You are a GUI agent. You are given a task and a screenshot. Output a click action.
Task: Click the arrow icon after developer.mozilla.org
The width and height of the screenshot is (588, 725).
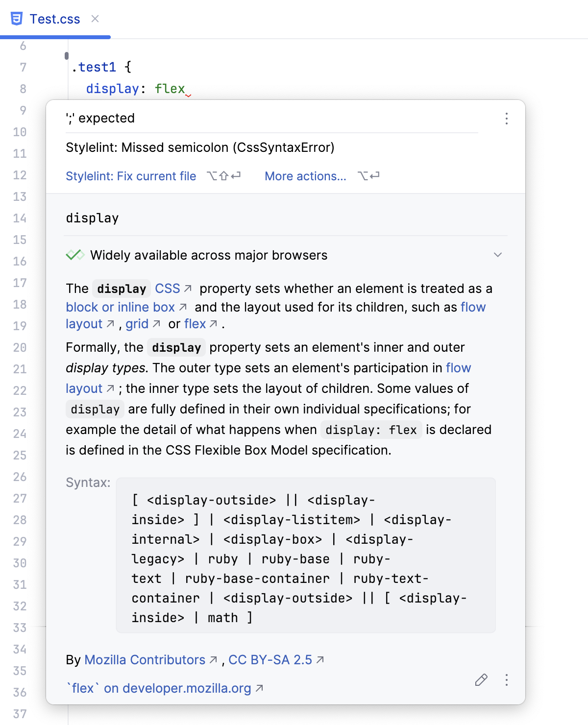[x=259, y=689]
